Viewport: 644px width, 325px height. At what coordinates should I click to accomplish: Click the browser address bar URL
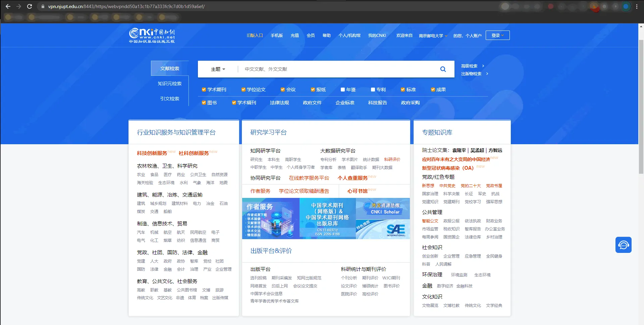[126, 6]
